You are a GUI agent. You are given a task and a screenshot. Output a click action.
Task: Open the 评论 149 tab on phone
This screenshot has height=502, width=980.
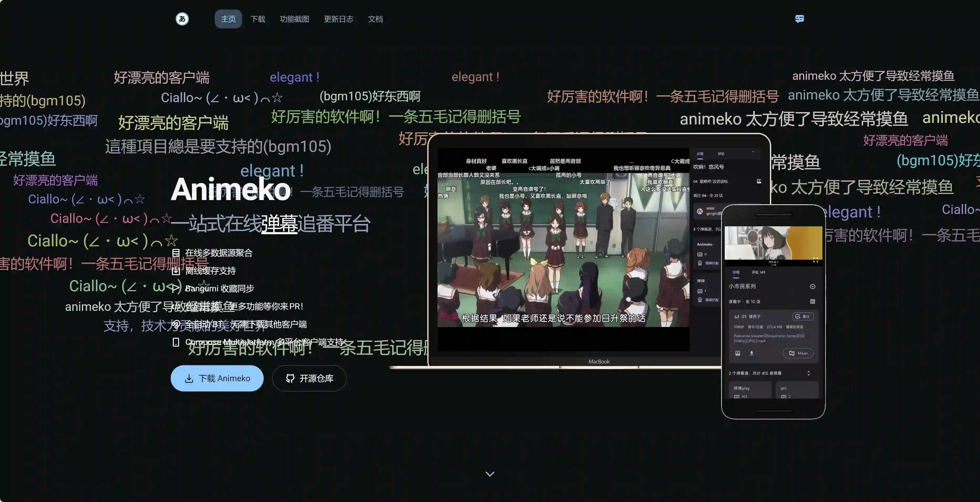pyautogui.click(x=758, y=272)
